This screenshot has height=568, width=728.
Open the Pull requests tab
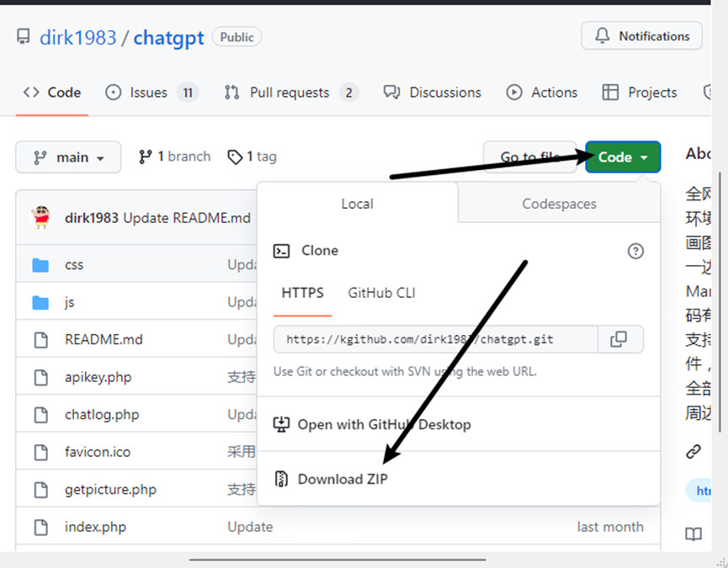tap(290, 93)
